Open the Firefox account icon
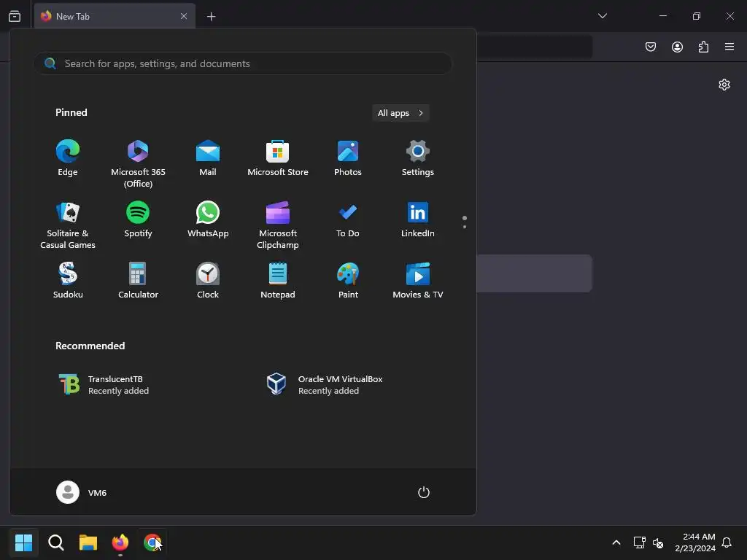Image resolution: width=747 pixels, height=560 pixels. point(677,47)
